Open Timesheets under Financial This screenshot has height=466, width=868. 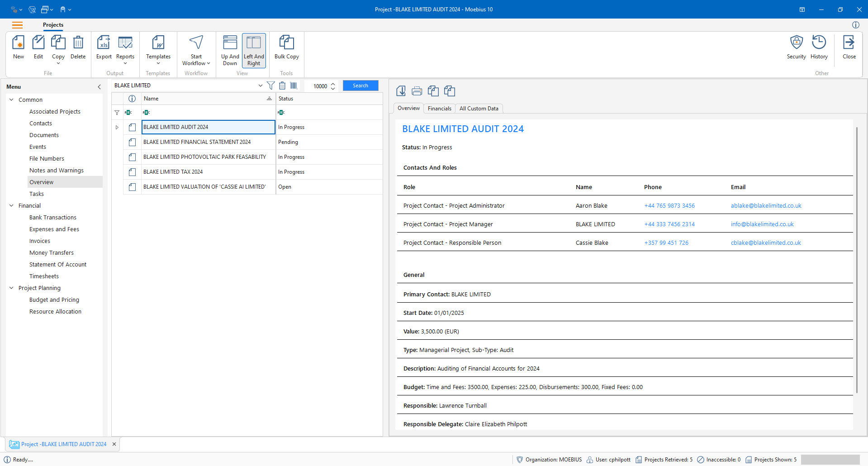44,276
